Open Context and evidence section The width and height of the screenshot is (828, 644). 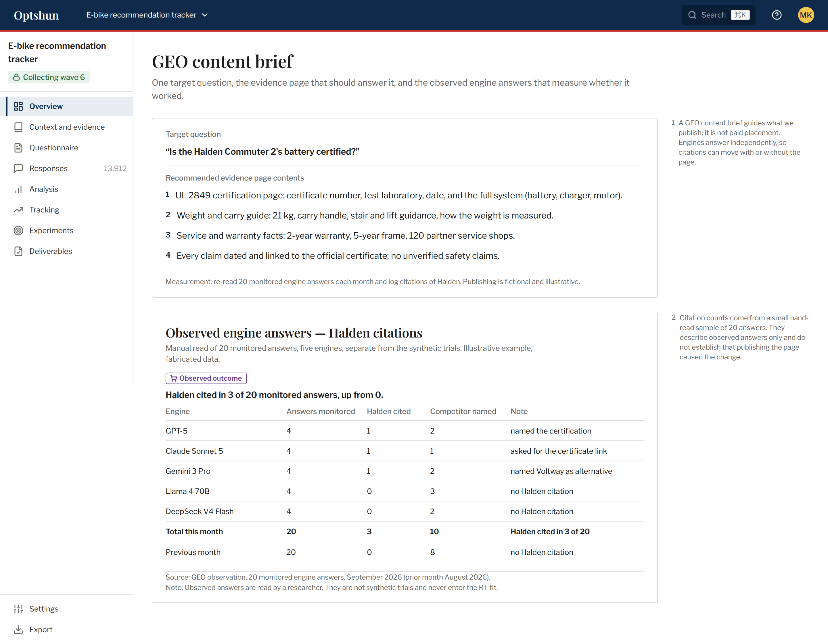pyautogui.click(x=67, y=127)
